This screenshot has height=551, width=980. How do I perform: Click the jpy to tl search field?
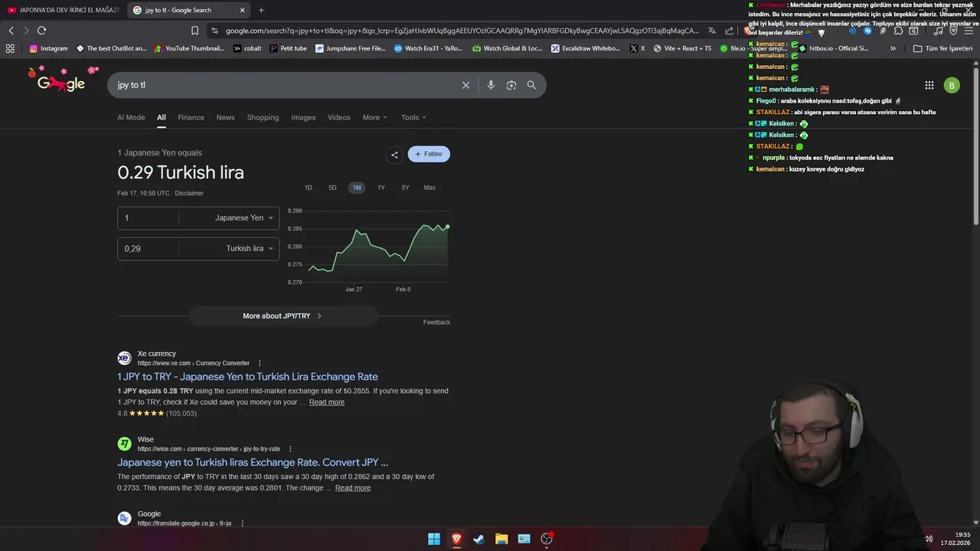point(283,85)
